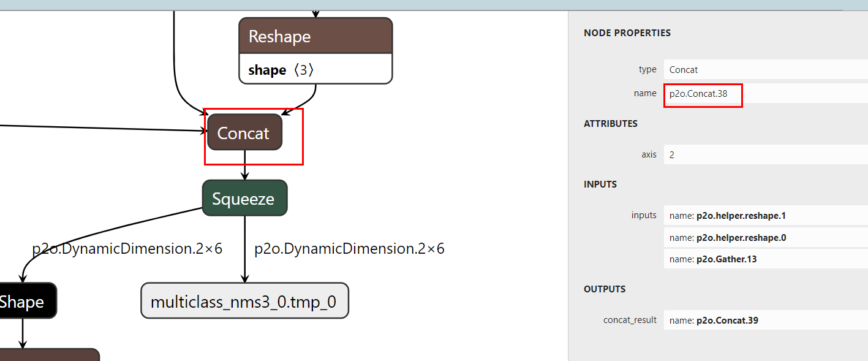Click the INPUTS section heading
868x361 pixels.
(x=600, y=184)
